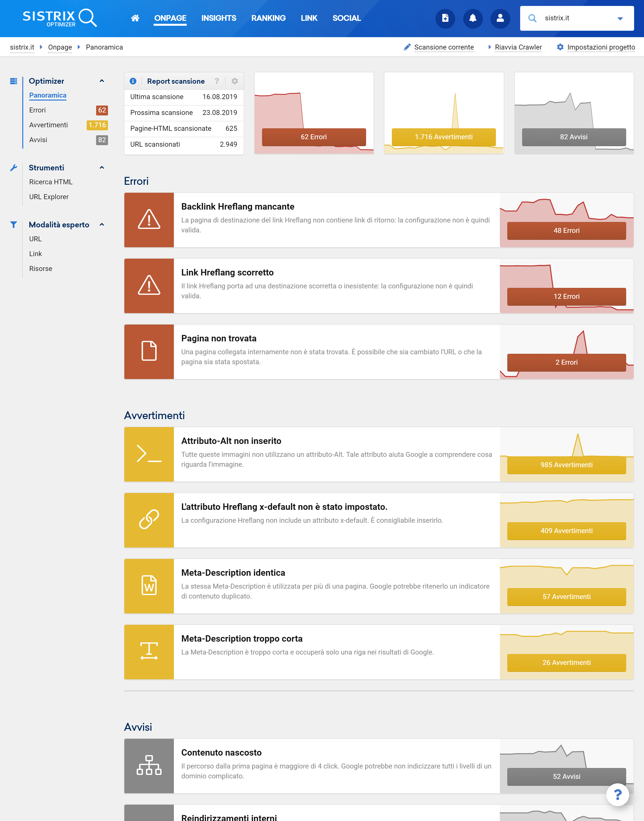Switch to the RANKING tab
The image size is (644, 821).
coord(268,18)
